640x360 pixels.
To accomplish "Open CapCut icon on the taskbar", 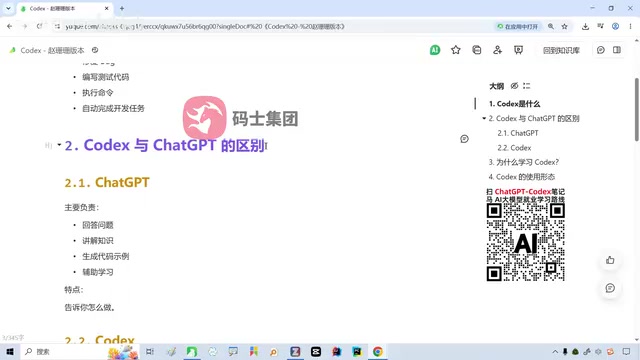I will [316, 351].
